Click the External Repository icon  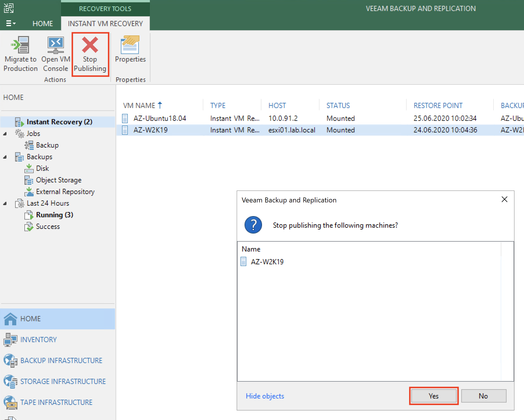tap(29, 192)
